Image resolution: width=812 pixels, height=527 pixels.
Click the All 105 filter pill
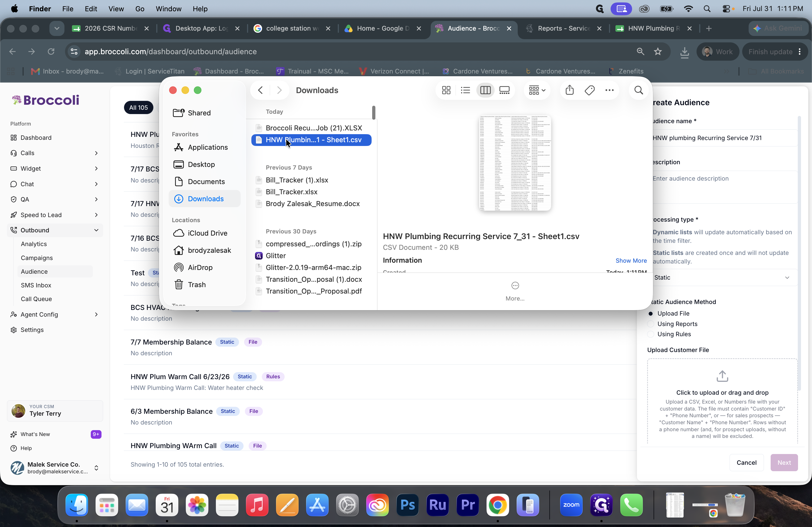point(138,108)
